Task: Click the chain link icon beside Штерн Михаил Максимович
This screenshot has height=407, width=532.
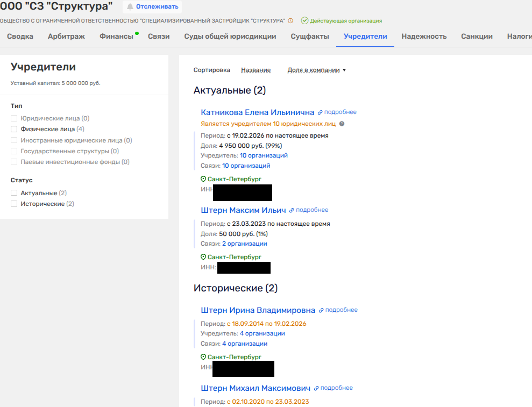Action: (317, 388)
